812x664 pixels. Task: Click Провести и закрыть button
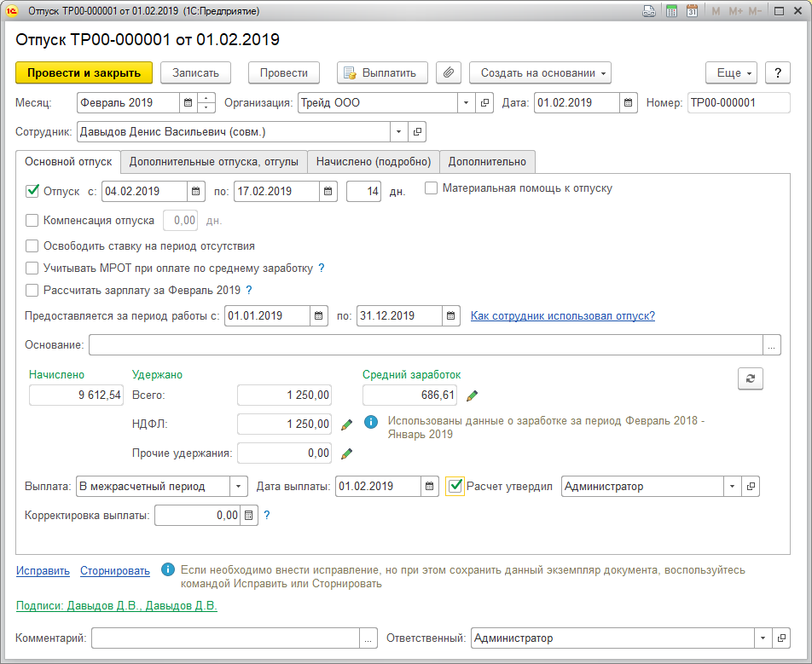[84, 73]
